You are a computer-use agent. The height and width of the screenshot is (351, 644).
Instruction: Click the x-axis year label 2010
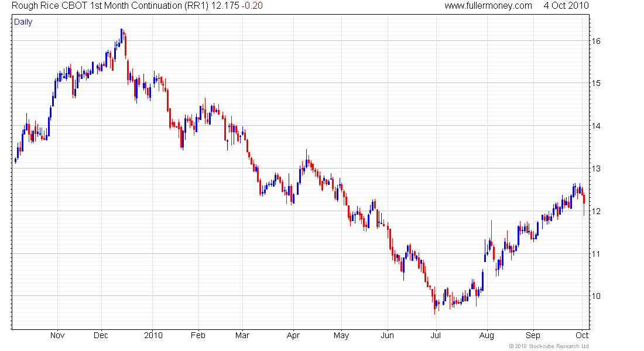(153, 335)
